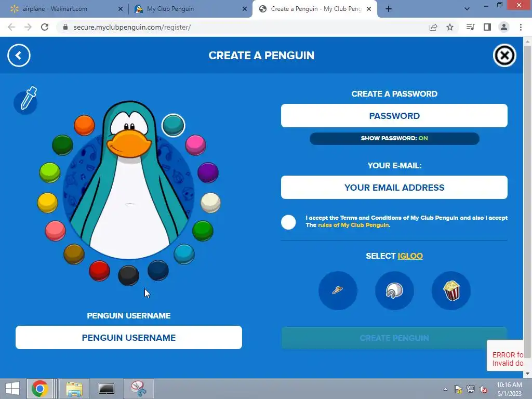Screen dimensions: 532x399
Task: Click the taskbar clock showing 10:16 AM
Action: coord(509,389)
